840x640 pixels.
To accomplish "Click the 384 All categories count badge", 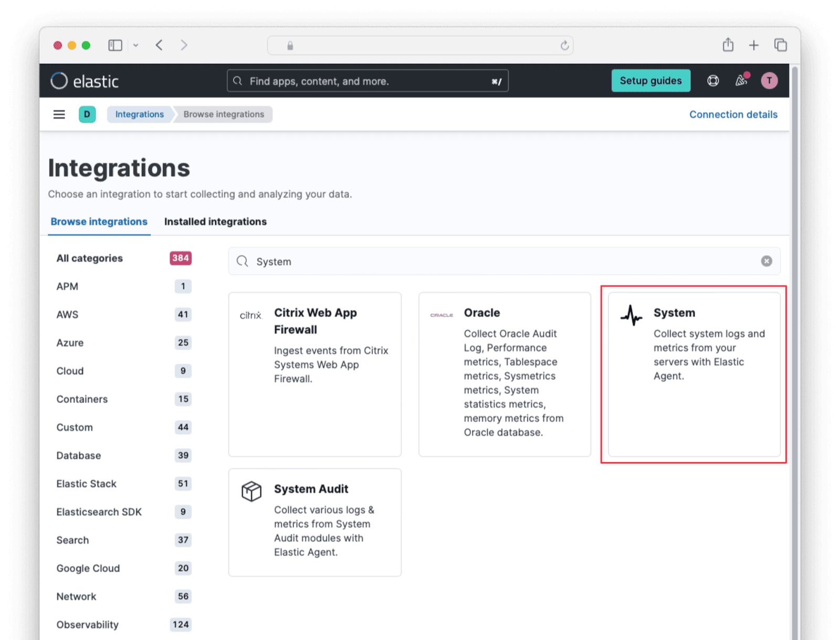I will point(181,258).
